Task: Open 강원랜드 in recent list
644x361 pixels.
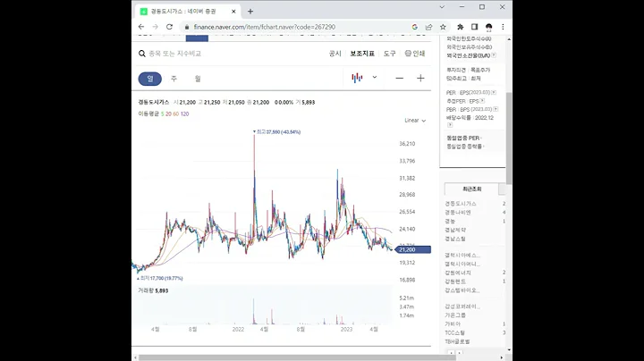Action: tap(455, 281)
